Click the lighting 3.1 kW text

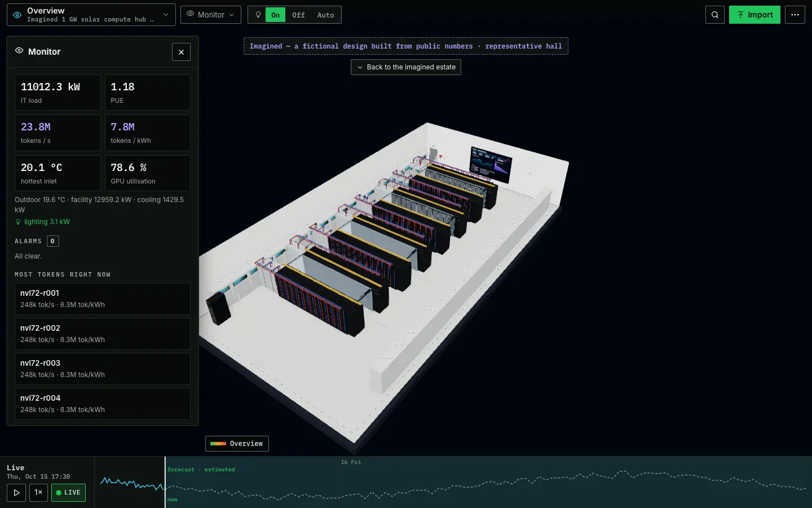47,222
